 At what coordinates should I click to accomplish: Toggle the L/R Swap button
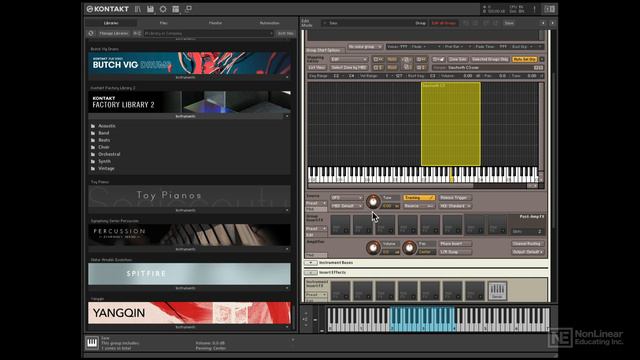[x=455, y=252]
